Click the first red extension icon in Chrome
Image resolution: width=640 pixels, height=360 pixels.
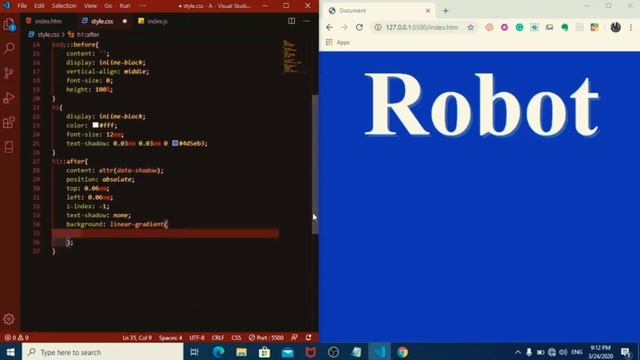pyautogui.click(x=489, y=27)
